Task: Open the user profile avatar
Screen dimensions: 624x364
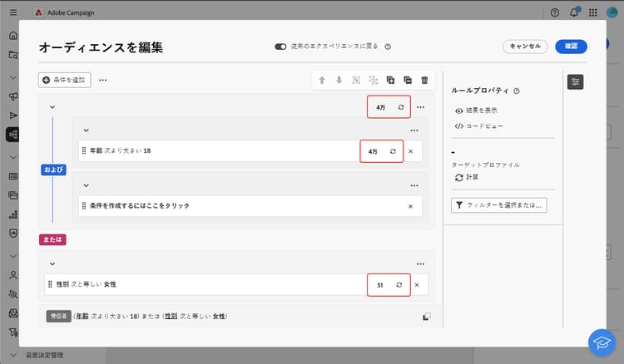Action: (612, 12)
